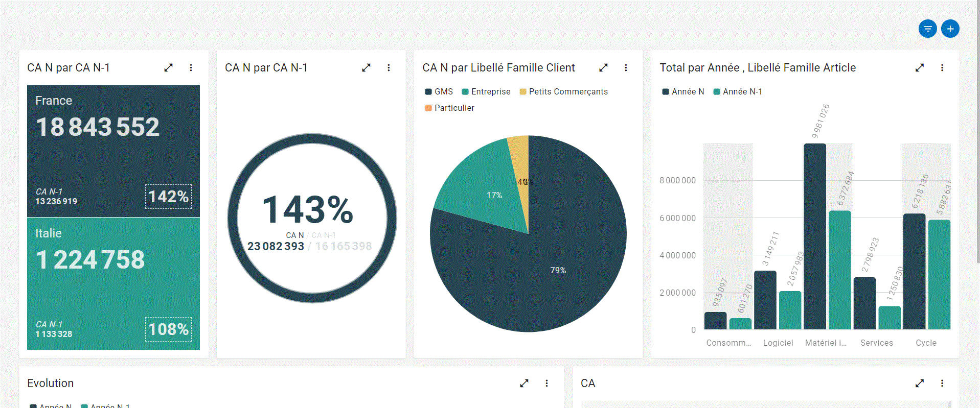Expand the France/Italie KPI card to fullscreen
The height and width of the screenshot is (408, 980).
(168, 67)
